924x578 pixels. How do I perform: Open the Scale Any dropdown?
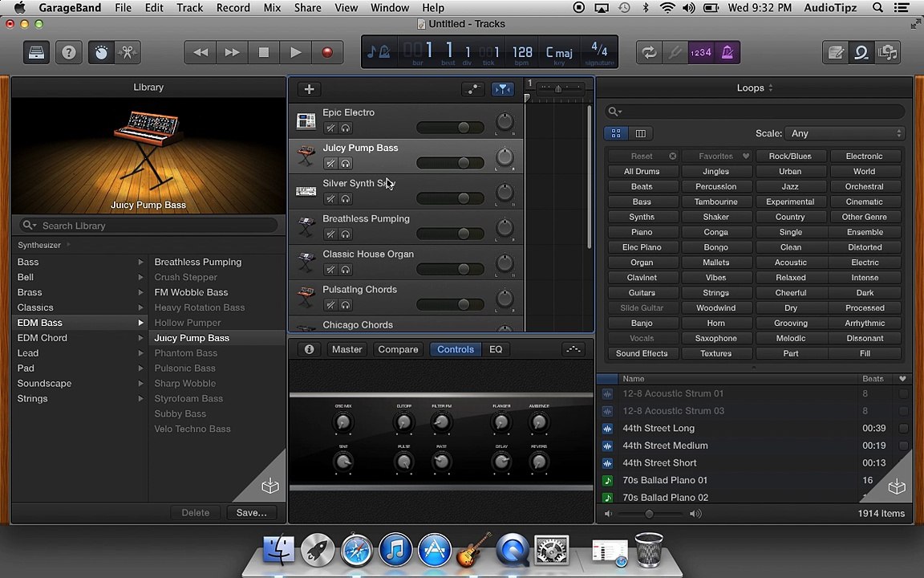click(x=845, y=133)
